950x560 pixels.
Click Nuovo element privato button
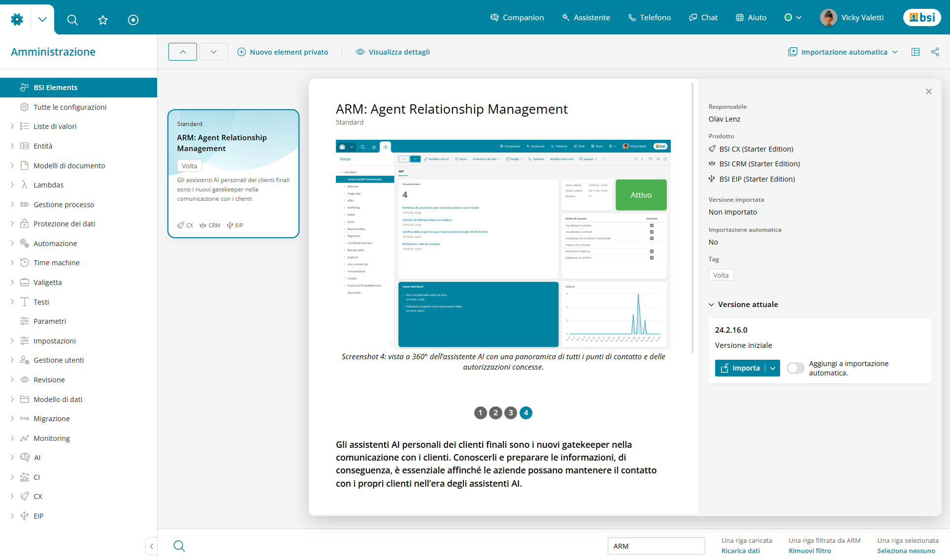(283, 52)
